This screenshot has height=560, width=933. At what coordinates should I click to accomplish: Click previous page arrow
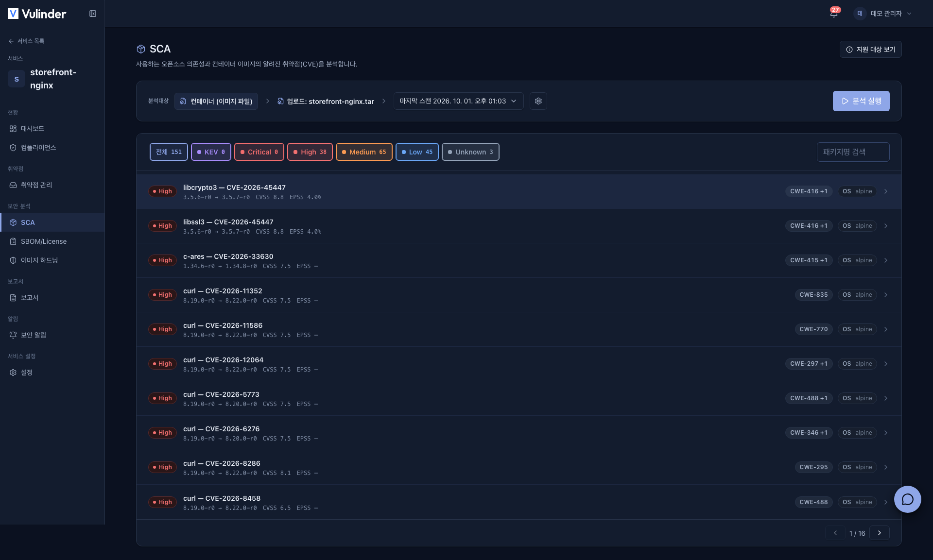tap(835, 533)
